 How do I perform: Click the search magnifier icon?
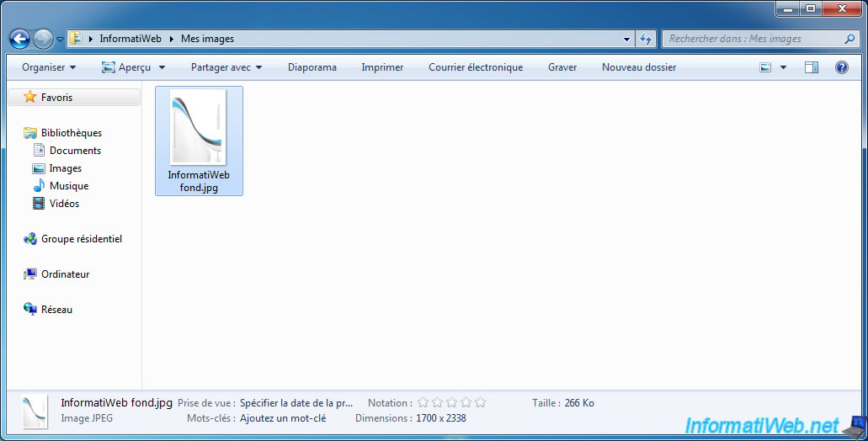pos(849,39)
